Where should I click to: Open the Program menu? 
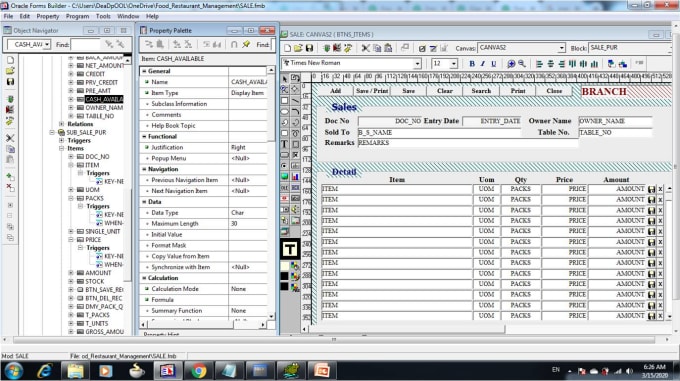(x=77, y=16)
